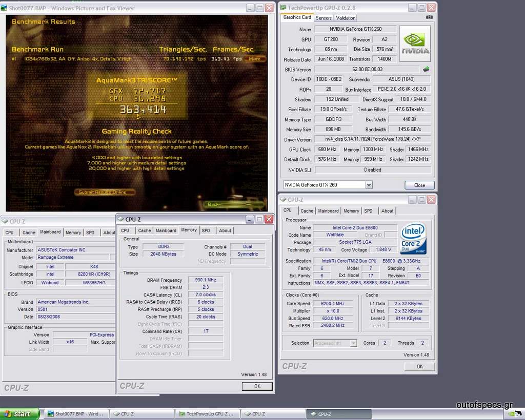Viewport: 525px width, 420px height.
Task: Open the SPD tab in the CPU-Z Processor window
Action: (368, 211)
